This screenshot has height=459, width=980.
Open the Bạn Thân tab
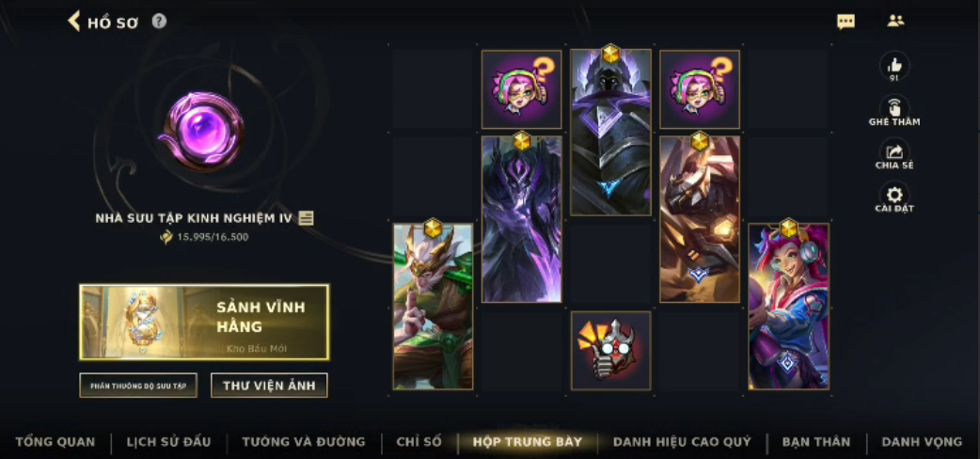[x=816, y=441]
